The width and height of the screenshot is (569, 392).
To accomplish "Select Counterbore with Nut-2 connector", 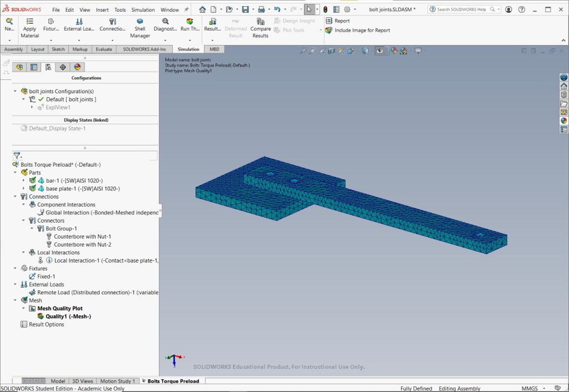I will point(83,244).
